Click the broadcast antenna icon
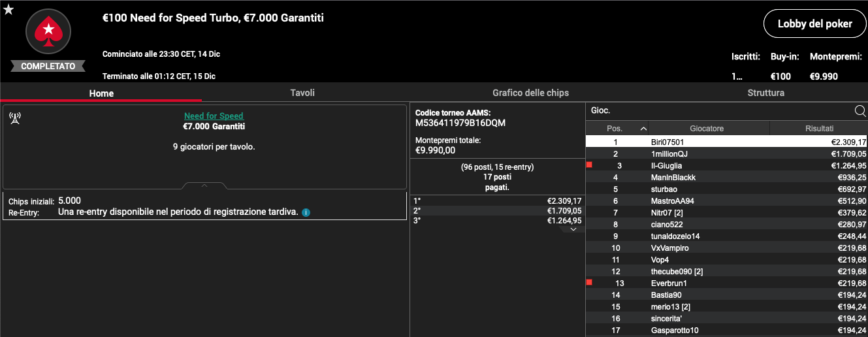 tap(15, 118)
